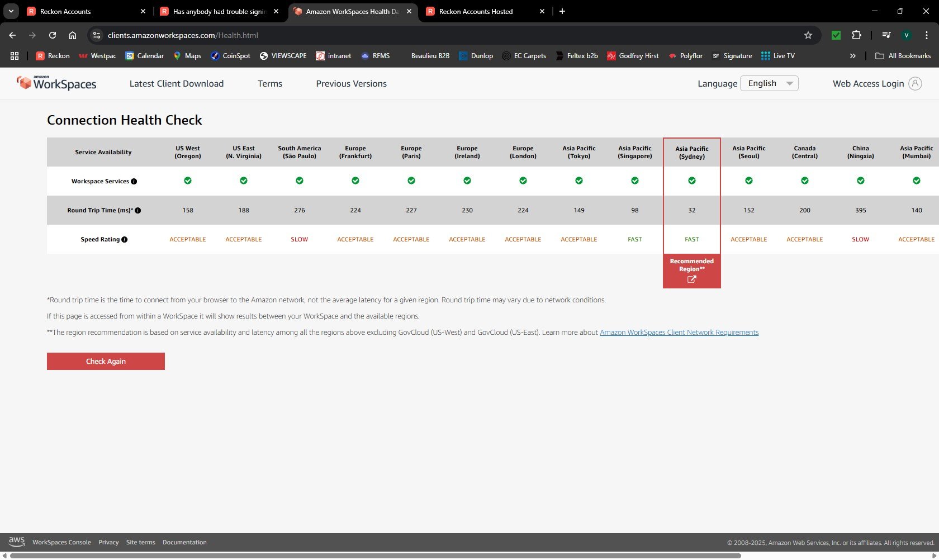Close the Amazon WorkSpaces Health tab
Viewport: 939px width, 560px height.
point(410,11)
